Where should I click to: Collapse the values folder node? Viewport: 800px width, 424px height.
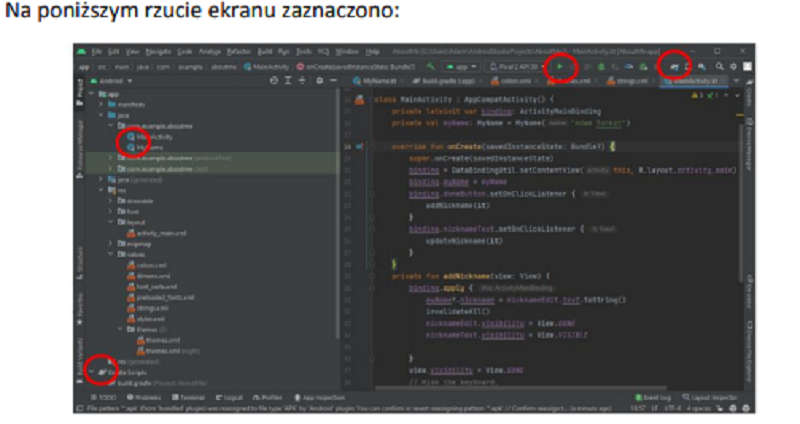click(x=110, y=254)
